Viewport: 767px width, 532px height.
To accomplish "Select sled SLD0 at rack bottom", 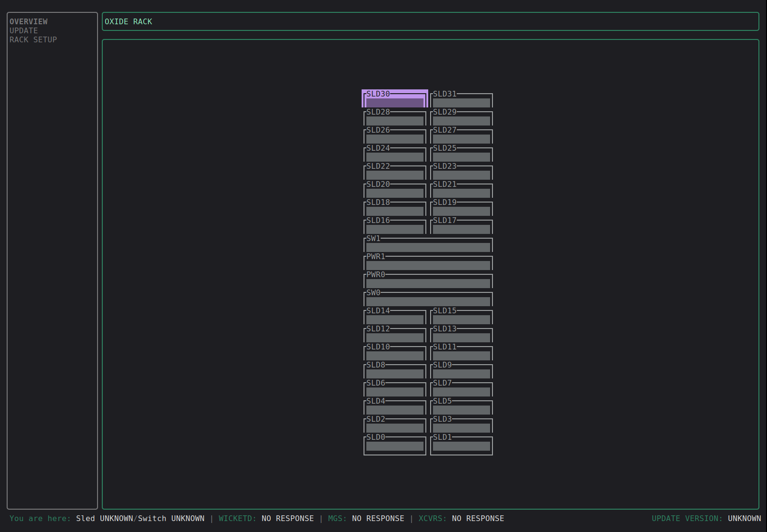I will coord(394,444).
